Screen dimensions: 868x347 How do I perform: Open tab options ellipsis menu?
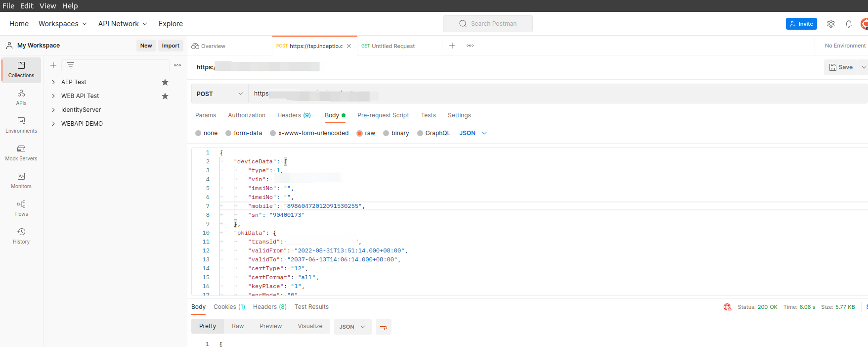point(470,46)
